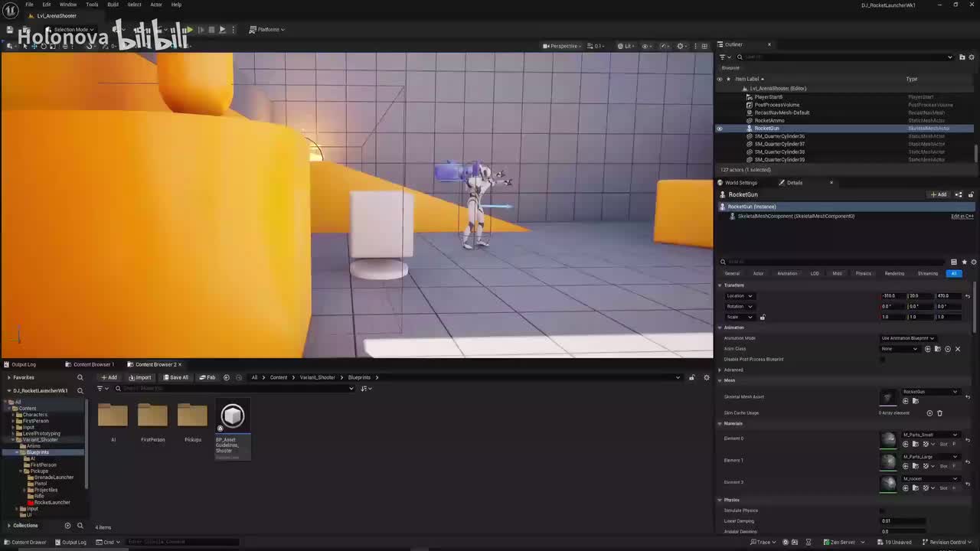The width and height of the screenshot is (980, 551).
Task: Search the Favorites section with magnifier icon
Action: click(x=80, y=377)
